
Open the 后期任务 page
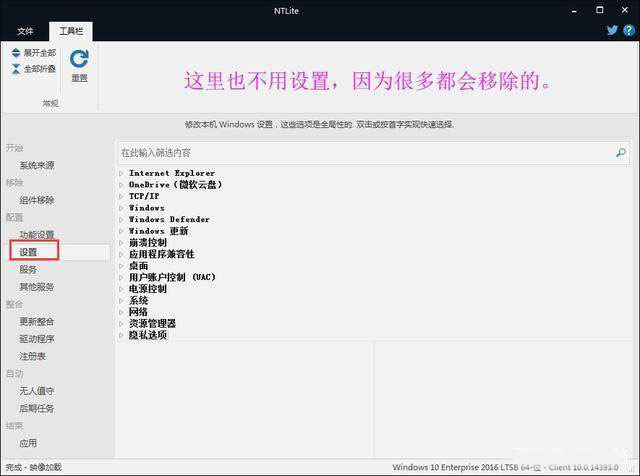[37, 408]
